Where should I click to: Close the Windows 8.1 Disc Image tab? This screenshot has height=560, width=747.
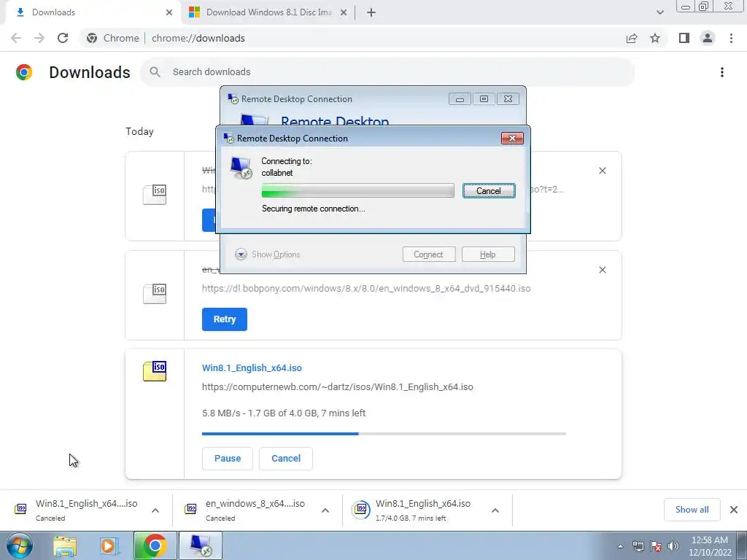point(344,12)
